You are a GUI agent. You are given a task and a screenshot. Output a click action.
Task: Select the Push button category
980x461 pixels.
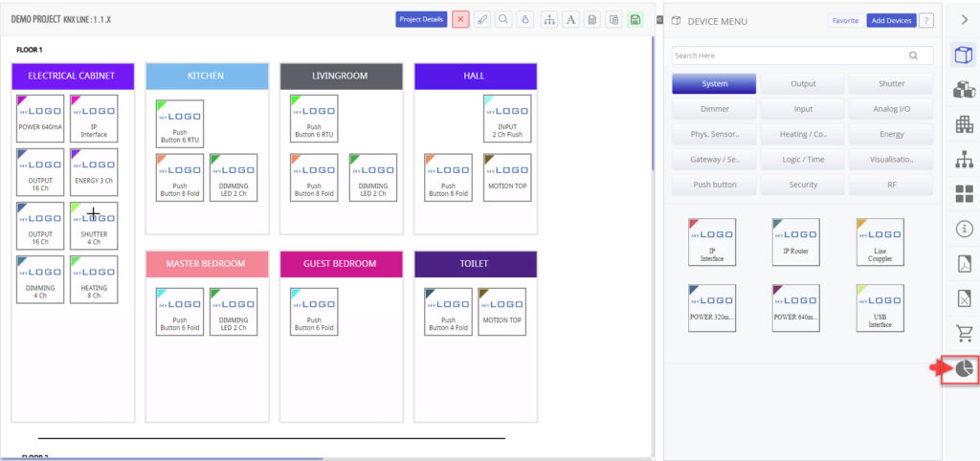(x=714, y=185)
